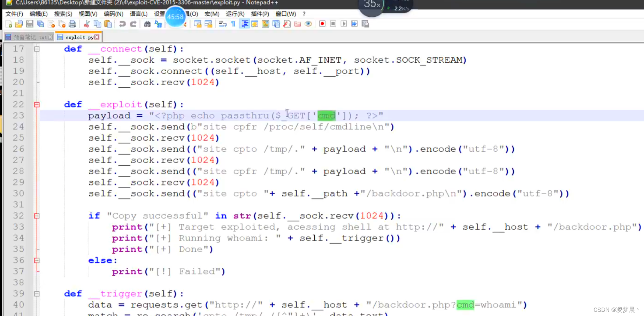Paste clipboard contents using the paste icon

(x=108, y=24)
